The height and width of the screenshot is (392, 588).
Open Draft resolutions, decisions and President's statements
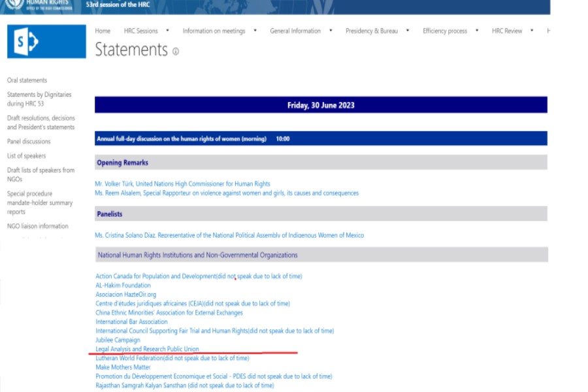[41, 123]
